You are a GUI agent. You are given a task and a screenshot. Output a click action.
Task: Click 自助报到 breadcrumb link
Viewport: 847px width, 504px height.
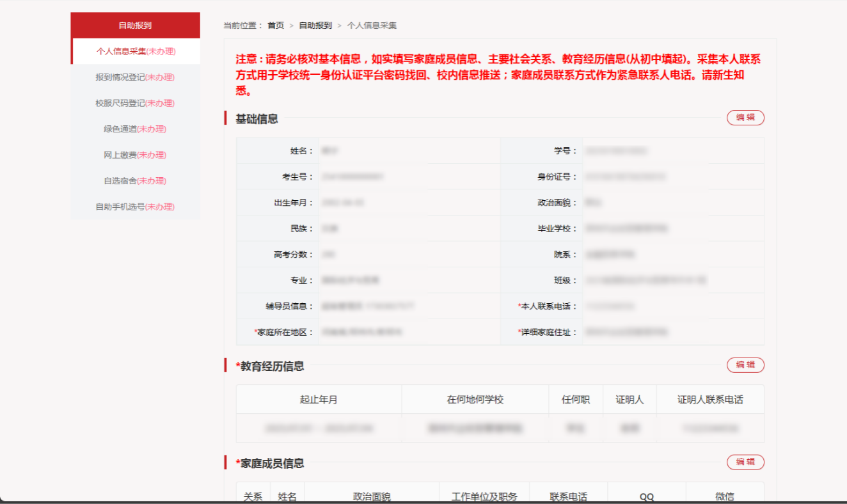(x=315, y=26)
